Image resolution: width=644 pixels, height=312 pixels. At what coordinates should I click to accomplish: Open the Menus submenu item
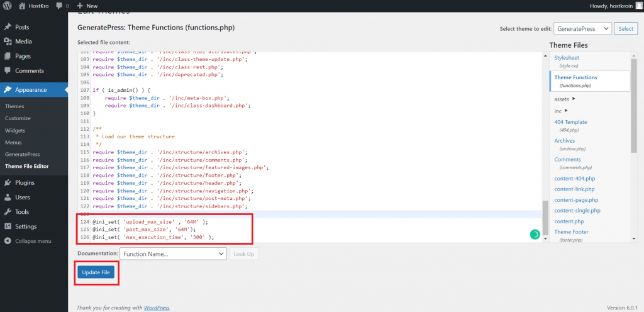[x=13, y=142]
